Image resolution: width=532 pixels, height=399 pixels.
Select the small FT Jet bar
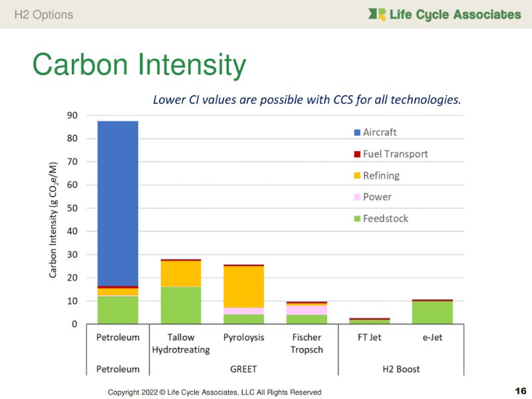pyautogui.click(x=369, y=321)
